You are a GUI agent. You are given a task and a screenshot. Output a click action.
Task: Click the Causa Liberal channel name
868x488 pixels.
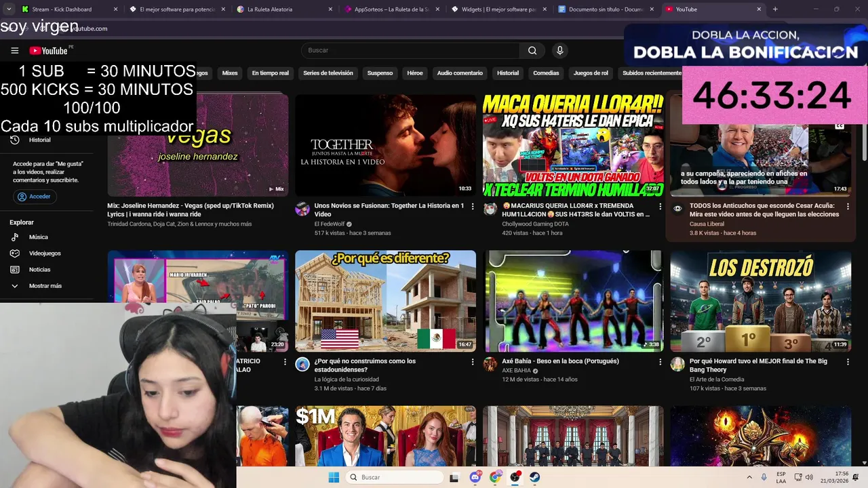pyautogui.click(x=707, y=224)
